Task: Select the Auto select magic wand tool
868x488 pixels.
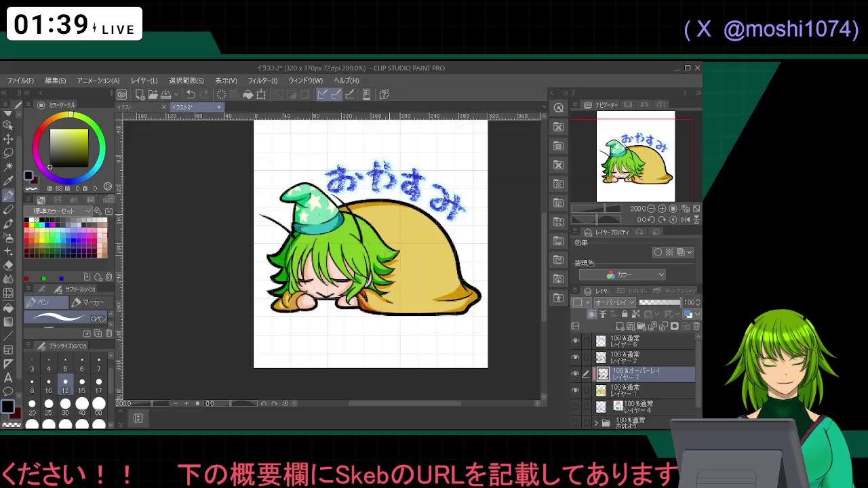Action: click(x=8, y=165)
